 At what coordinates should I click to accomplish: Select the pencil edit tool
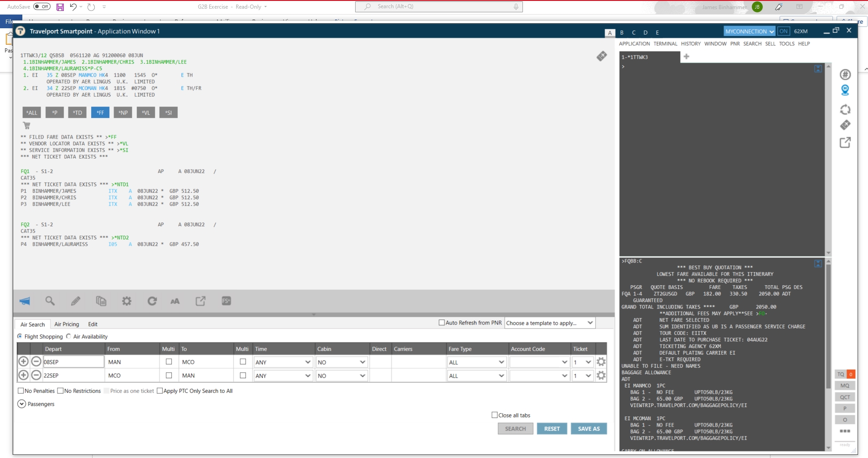[x=76, y=301]
